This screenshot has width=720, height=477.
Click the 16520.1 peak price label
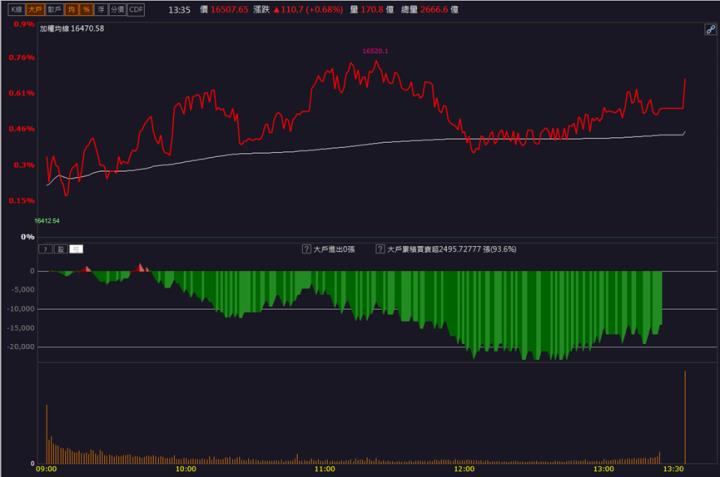click(x=375, y=49)
